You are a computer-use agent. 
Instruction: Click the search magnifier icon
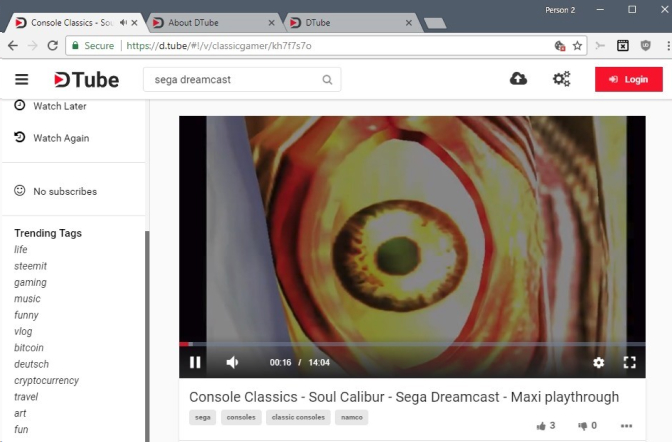(x=327, y=80)
